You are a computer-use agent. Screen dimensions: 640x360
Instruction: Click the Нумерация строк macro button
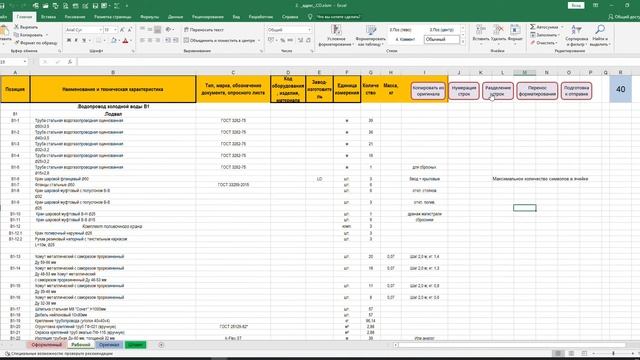click(463, 91)
